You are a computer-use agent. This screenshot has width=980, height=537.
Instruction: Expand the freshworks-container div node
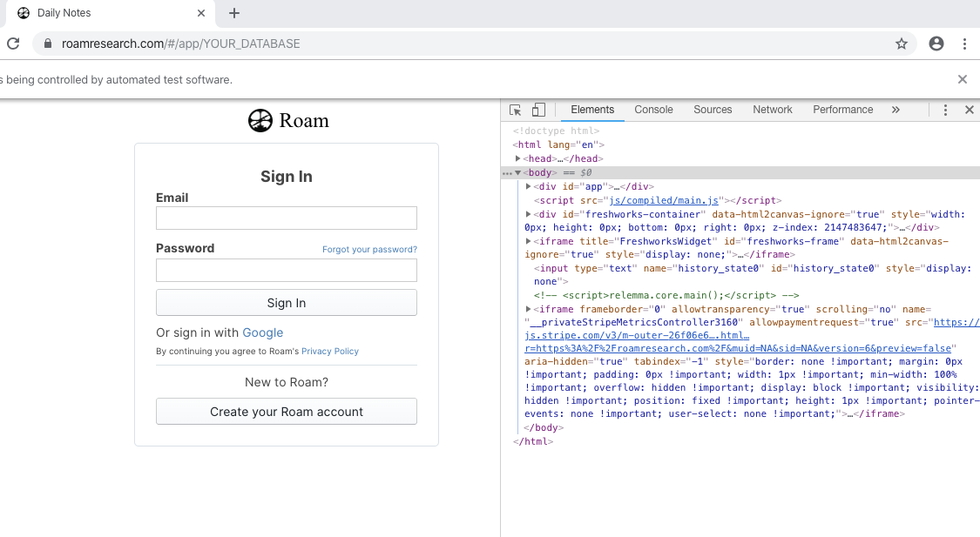pyautogui.click(x=528, y=214)
